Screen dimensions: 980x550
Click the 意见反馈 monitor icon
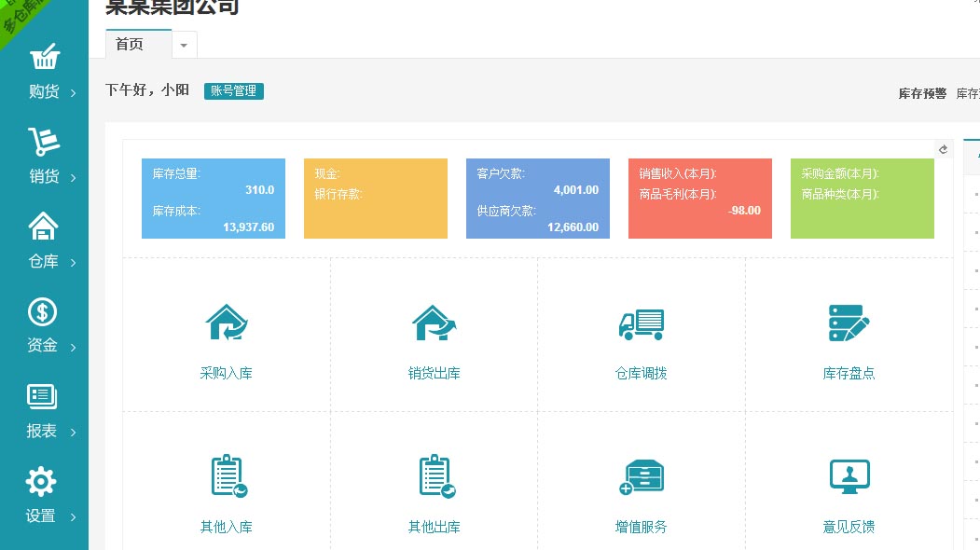[849, 477]
